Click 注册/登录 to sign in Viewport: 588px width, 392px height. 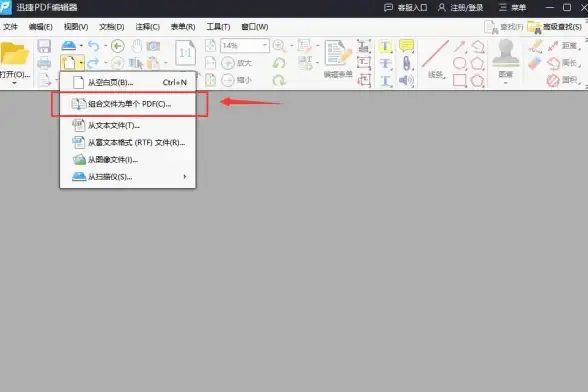pyautogui.click(x=460, y=8)
